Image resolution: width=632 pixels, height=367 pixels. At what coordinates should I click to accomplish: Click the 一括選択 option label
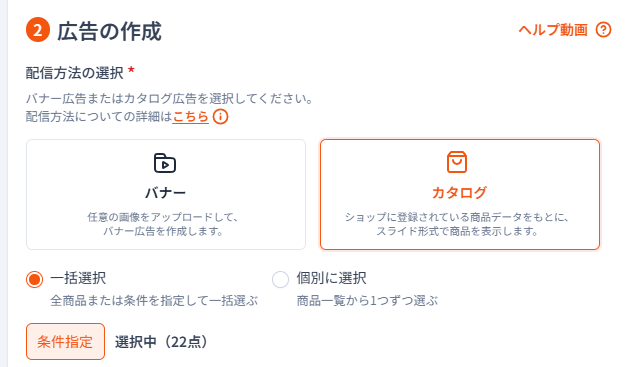[x=78, y=278]
